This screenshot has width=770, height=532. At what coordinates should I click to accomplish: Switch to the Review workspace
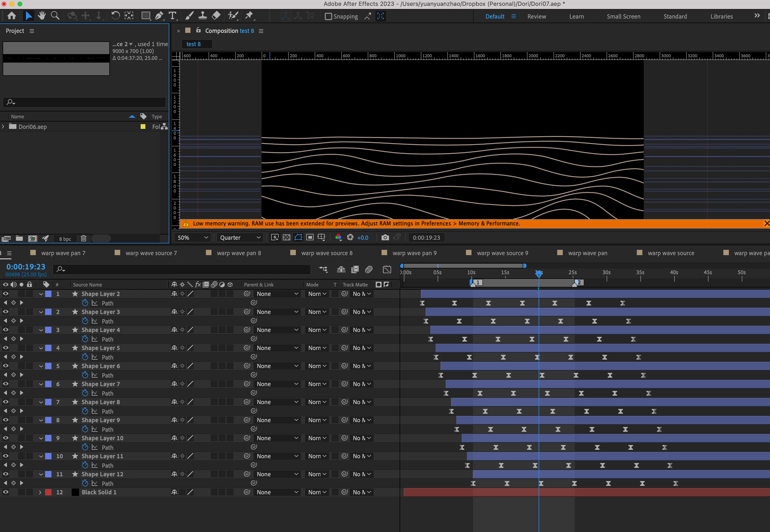(536, 16)
